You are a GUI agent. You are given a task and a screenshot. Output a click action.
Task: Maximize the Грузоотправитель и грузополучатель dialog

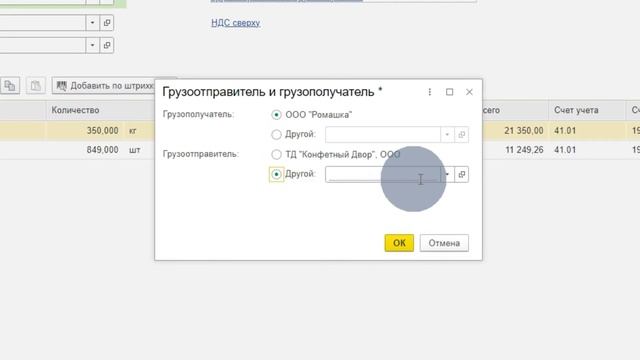[449, 92]
